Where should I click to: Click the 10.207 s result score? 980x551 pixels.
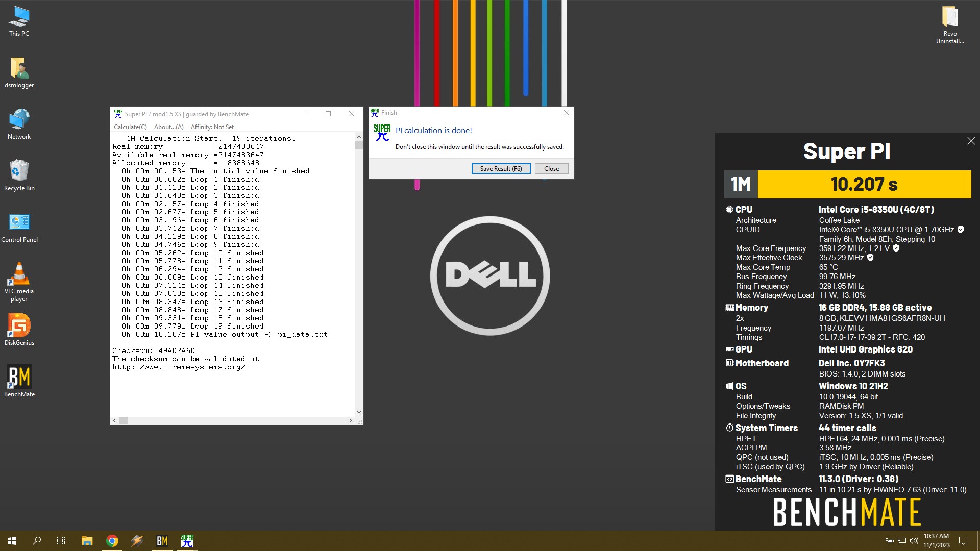pyautogui.click(x=864, y=184)
